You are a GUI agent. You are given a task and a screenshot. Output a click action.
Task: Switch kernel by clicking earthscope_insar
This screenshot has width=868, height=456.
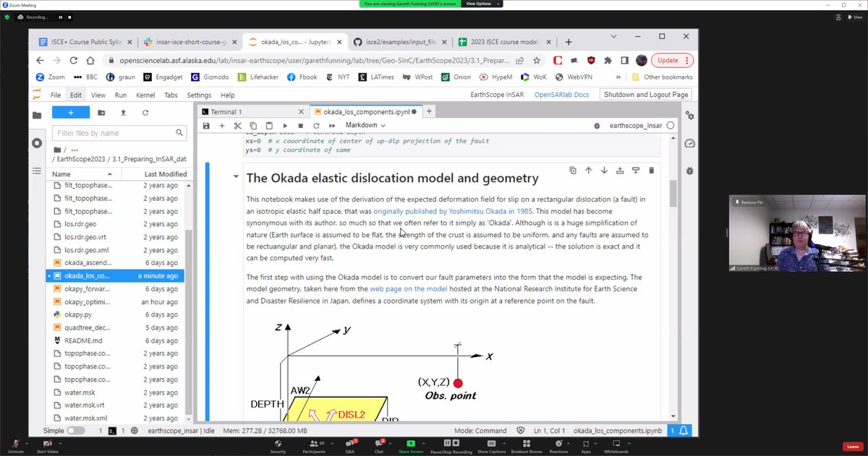(x=635, y=126)
